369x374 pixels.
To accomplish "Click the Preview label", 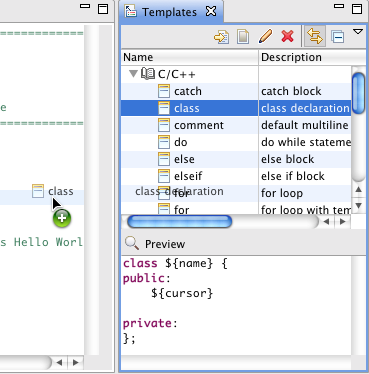I will click(x=165, y=244).
